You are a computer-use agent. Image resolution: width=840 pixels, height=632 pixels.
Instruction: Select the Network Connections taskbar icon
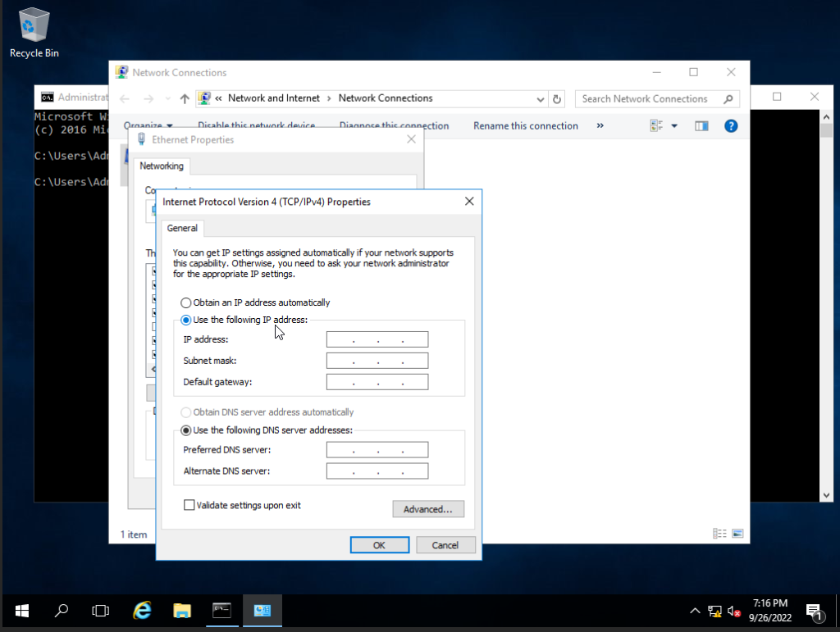tap(262, 611)
